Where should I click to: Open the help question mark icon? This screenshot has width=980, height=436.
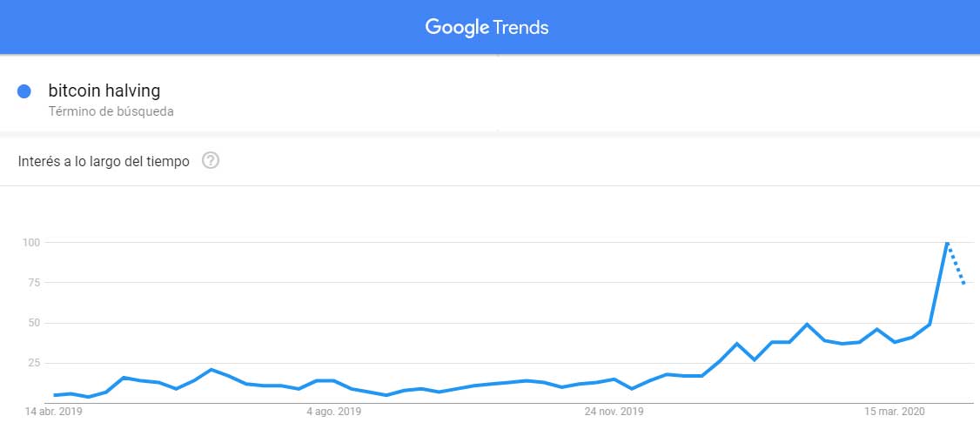[211, 161]
